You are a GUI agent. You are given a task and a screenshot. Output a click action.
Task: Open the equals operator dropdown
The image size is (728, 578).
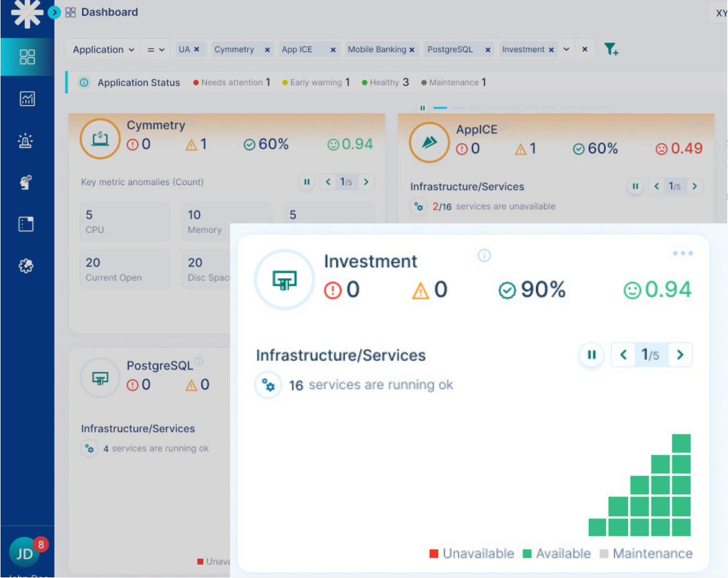point(156,50)
